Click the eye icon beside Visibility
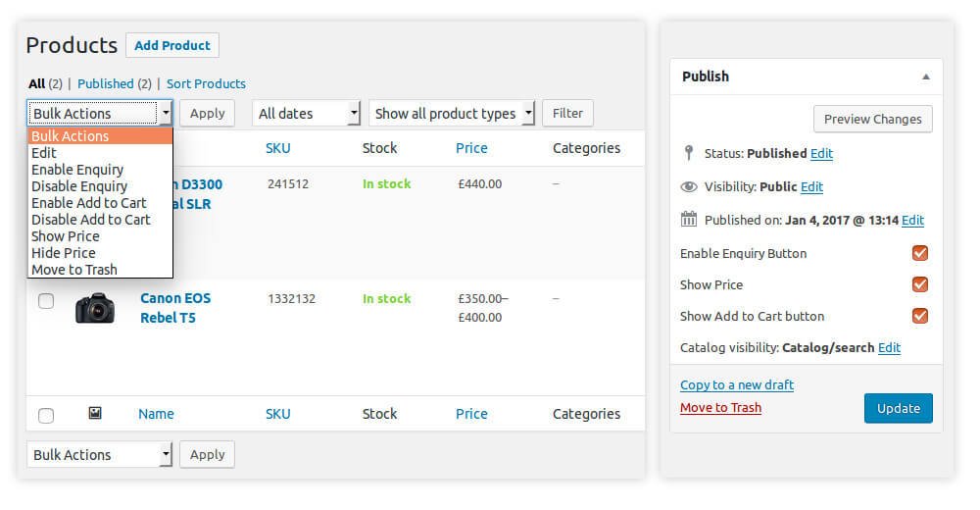Screen dimensions: 980x510 (688, 186)
